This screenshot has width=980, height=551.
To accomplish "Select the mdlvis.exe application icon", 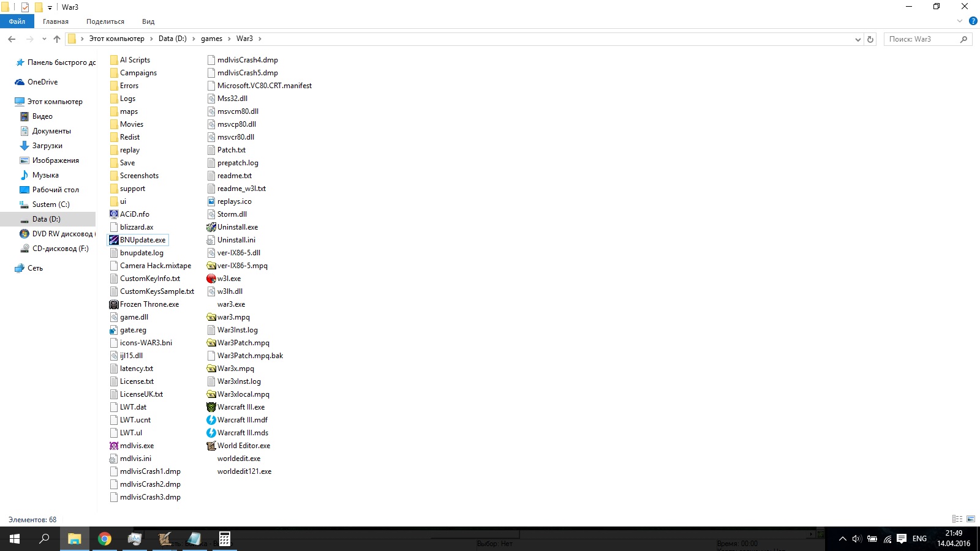I will 114,446.
